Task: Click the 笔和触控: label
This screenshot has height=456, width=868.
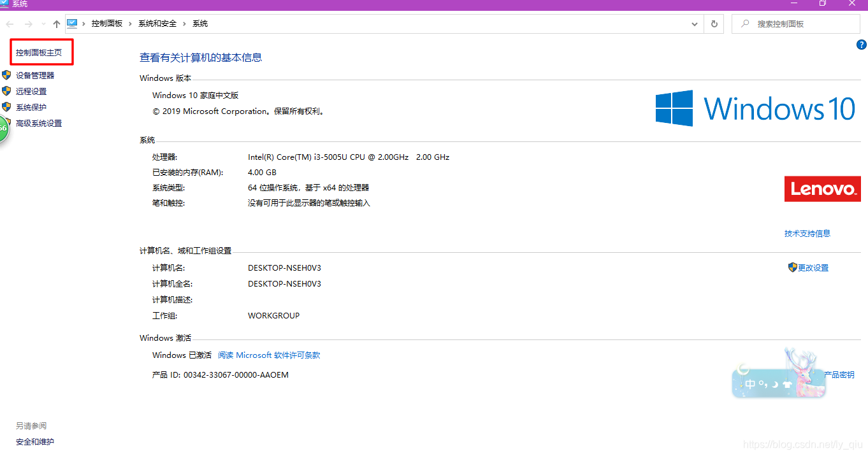Action: tap(169, 203)
